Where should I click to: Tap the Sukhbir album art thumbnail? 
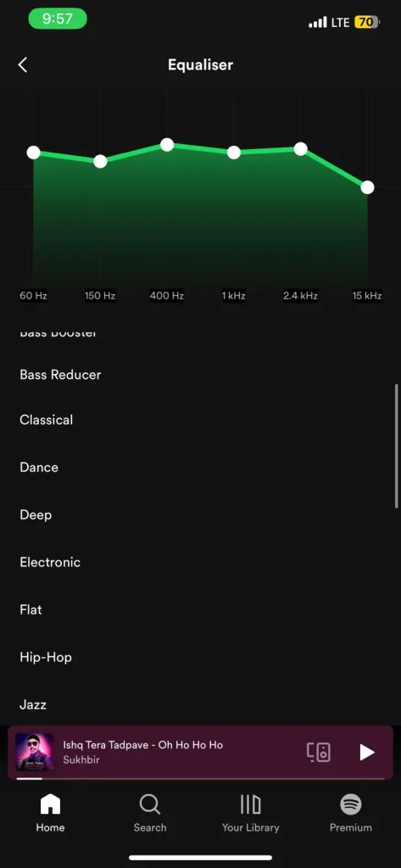coord(35,752)
